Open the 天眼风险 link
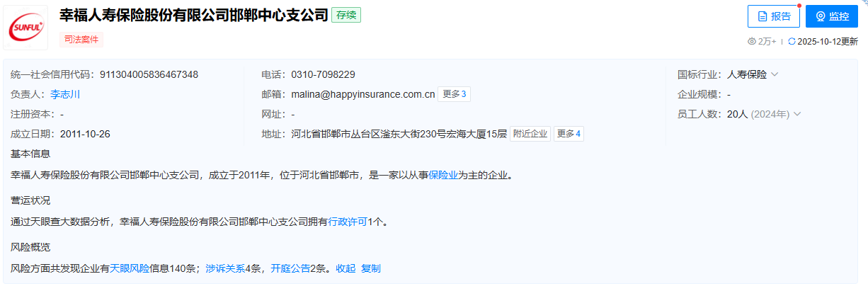 (x=130, y=268)
